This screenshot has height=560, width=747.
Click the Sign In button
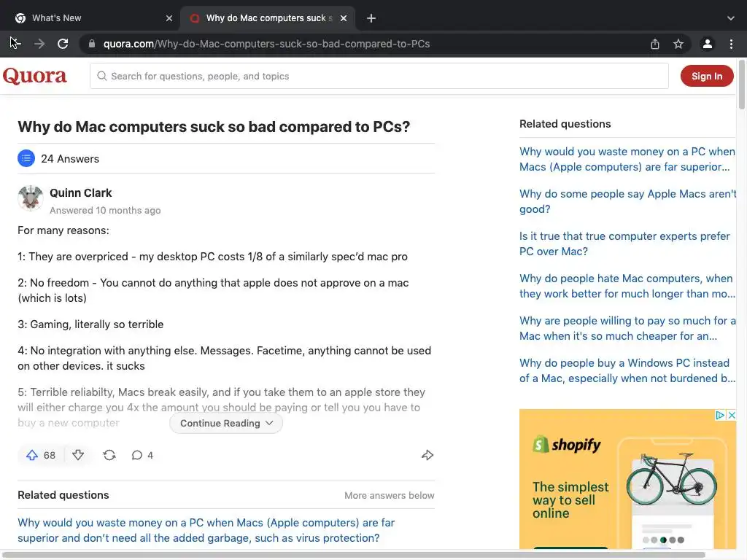(x=707, y=76)
